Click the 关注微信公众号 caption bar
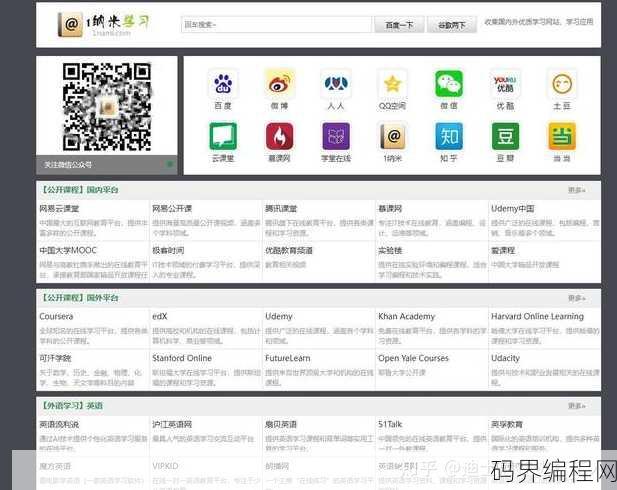Image resolution: width=617 pixels, height=490 pixels. click(107, 165)
